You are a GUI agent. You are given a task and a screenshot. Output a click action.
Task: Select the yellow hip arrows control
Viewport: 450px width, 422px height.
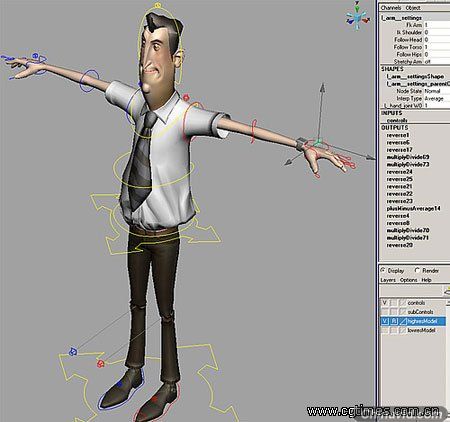(157, 224)
